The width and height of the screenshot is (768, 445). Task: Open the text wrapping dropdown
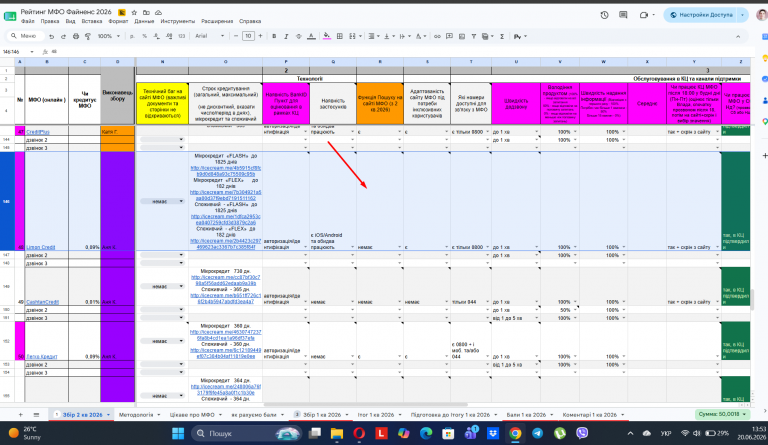point(404,36)
